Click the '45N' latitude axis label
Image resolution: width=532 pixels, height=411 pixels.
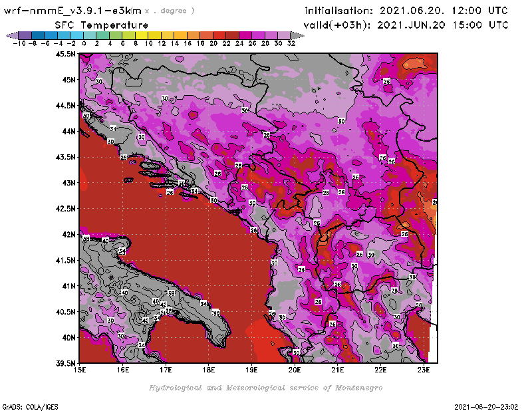click(x=69, y=80)
